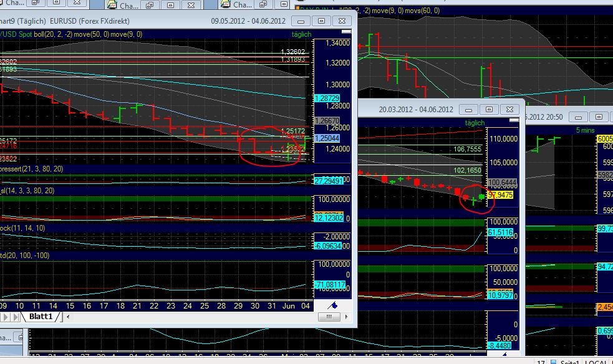613x364 pixels.
Task: Restore the second minimized Cha... chart window
Action: coord(150,5)
